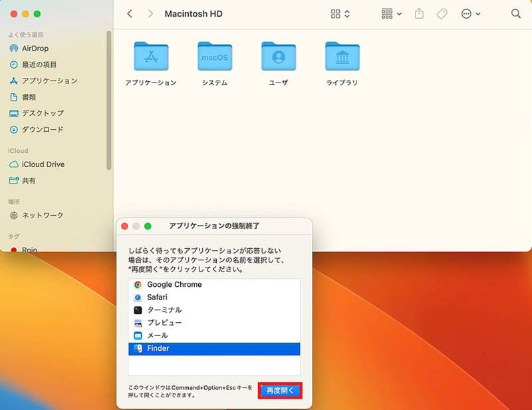Open the ellipsis action menu

point(470,13)
